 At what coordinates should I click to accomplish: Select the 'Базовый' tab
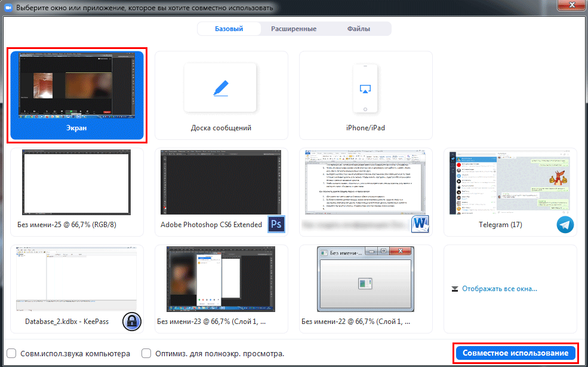tap(229, 29)
